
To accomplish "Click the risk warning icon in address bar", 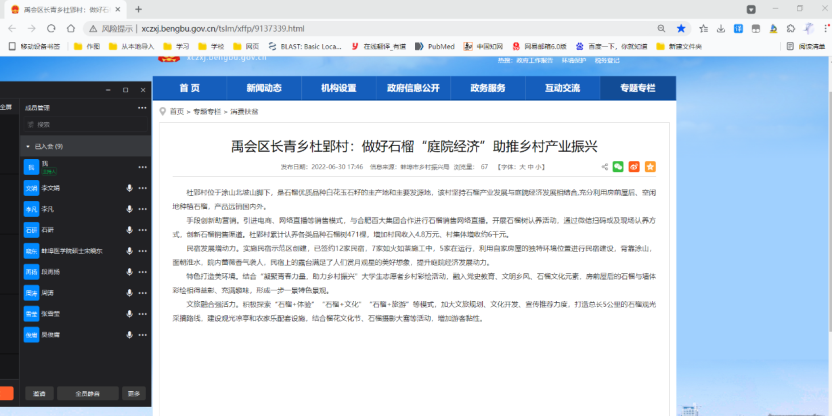I will (93, 29).
